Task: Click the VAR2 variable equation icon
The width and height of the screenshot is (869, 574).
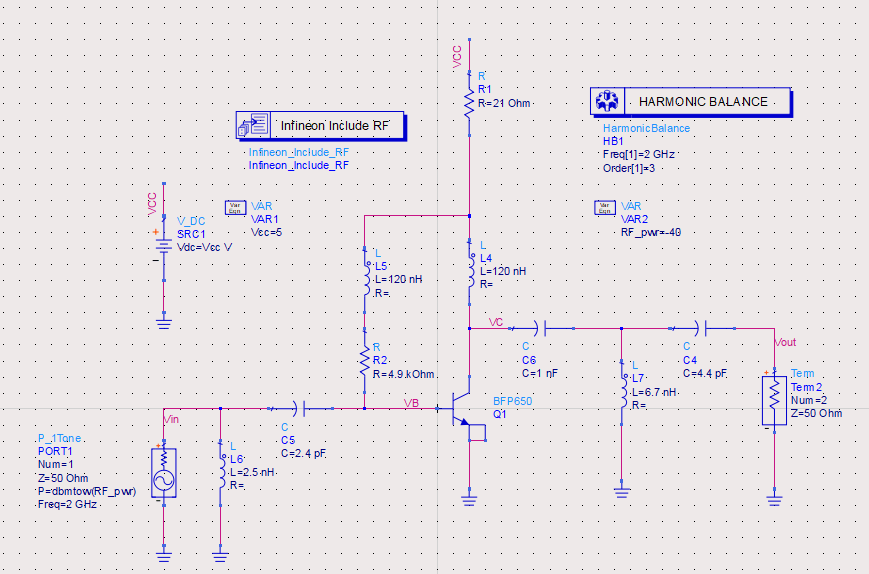Action: point(604,207)
